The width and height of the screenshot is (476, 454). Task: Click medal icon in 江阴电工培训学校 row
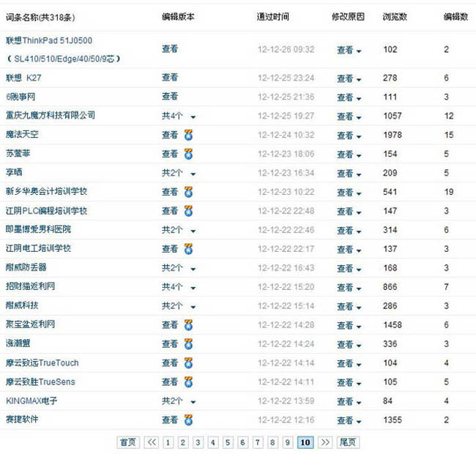188,249
